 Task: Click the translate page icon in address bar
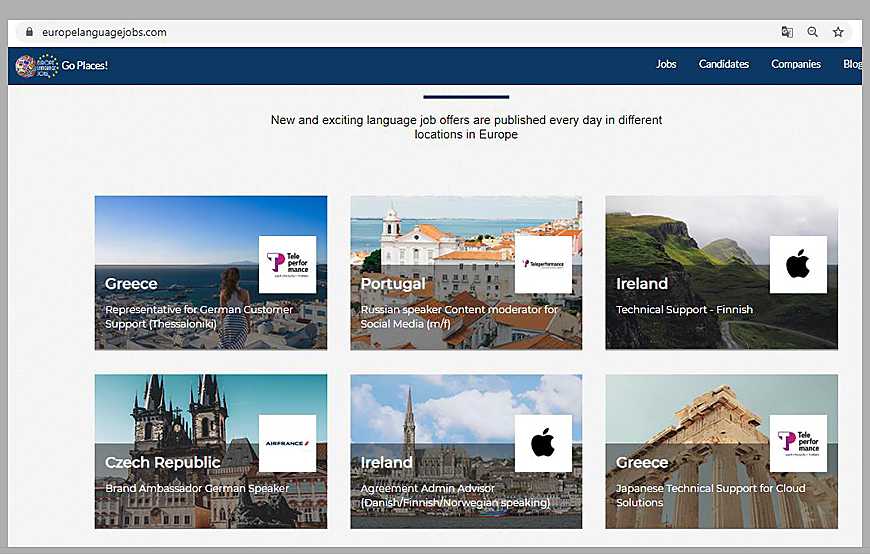(787, 32)
